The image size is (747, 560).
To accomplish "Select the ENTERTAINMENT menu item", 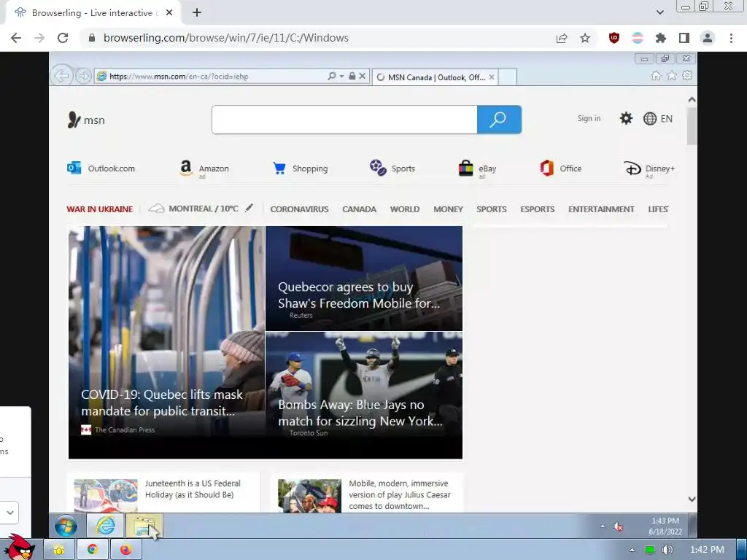I will [601, 209].
